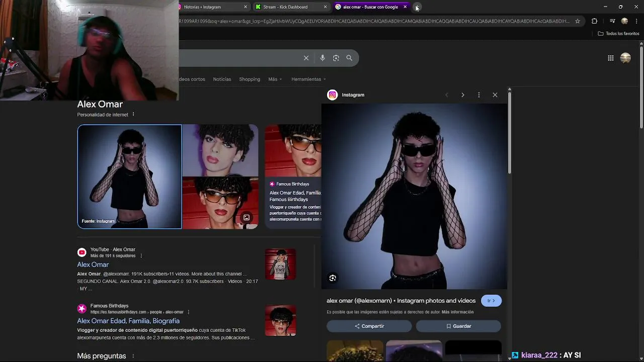Click the more-images icon on the thumbnail
Screen dimensions: 644x362
click(x=247, y=218)
